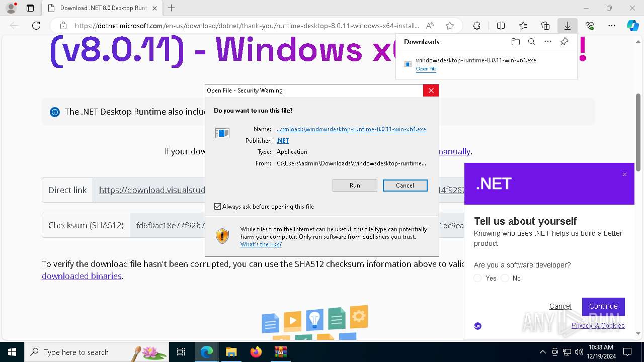The height and width of the screenshot is (362, 644).
Task: Open the taskbar clock and date
Action: 601,352
